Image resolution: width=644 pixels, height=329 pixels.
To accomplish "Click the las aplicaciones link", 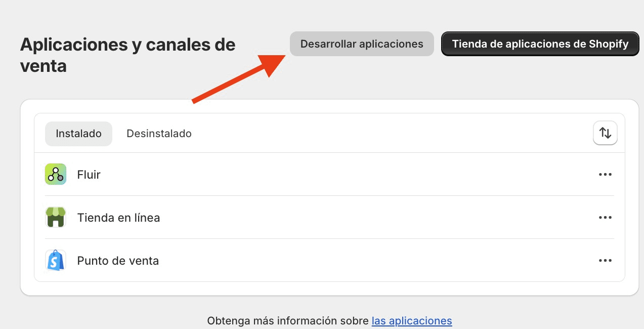I will pos(411,320).
